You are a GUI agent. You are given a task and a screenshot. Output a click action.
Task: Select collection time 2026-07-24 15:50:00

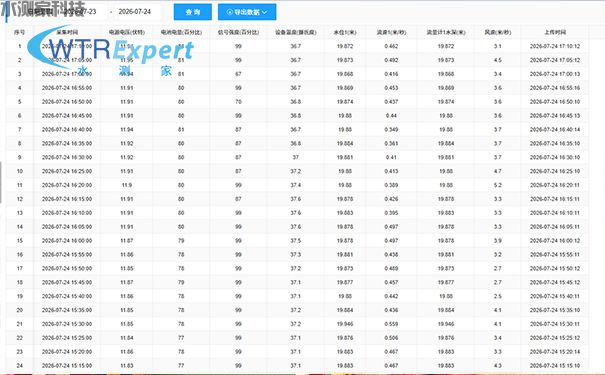pos(67,269)
